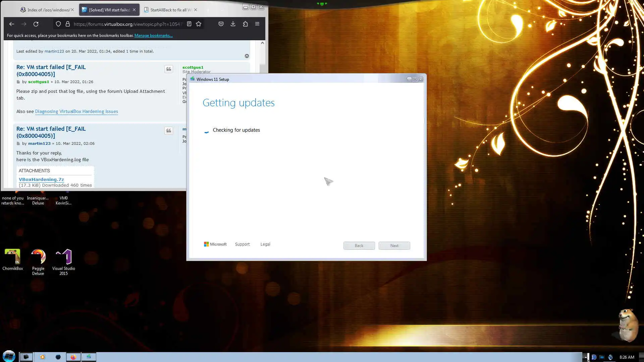Switch to StartAllBack tab

pos(168,10)
